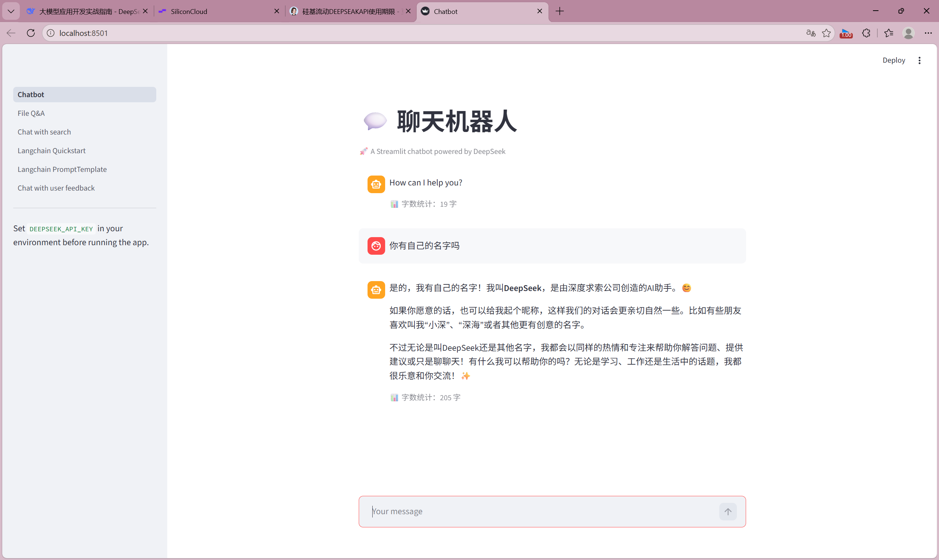939x560 pixels.
Task: Click the 你有自己的名字吗 user message
Action: tap(424, 246)
